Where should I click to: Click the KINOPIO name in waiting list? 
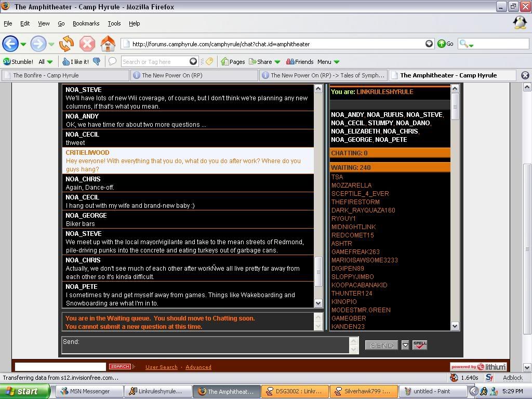click(x=344, y=302)
